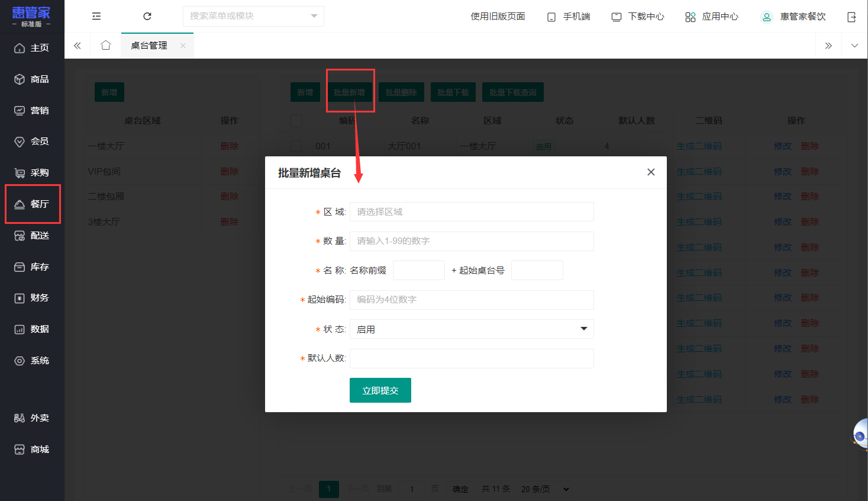Delete the 二楼包厢 area
The height and width of the screenshot is (501, 868).
click(230, 197)
